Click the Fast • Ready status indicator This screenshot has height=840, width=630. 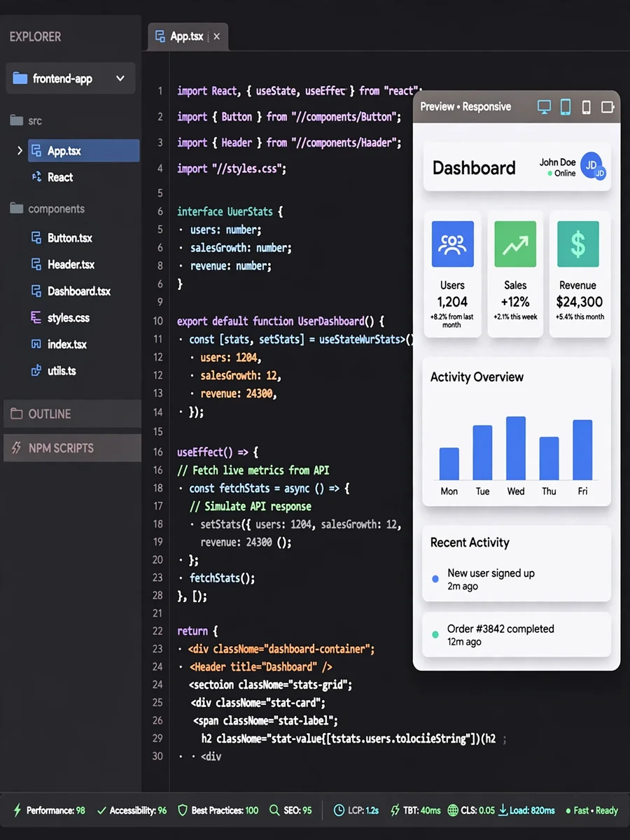[x=592, y=811]
